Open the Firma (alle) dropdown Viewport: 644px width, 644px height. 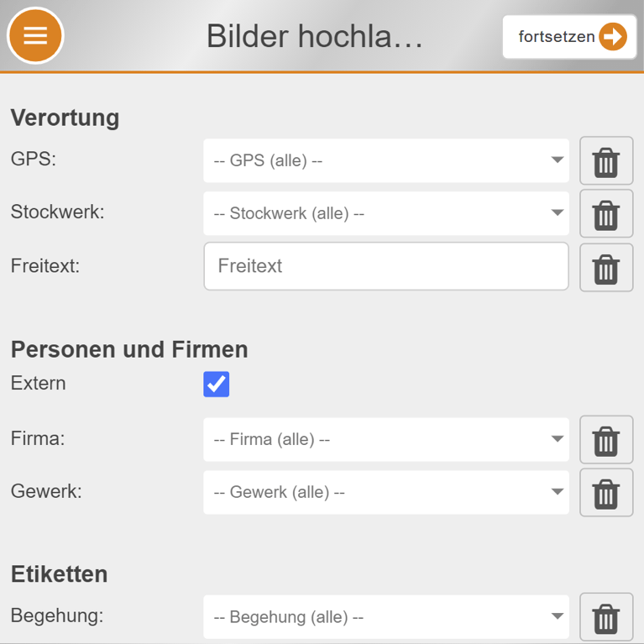point(386,440)
